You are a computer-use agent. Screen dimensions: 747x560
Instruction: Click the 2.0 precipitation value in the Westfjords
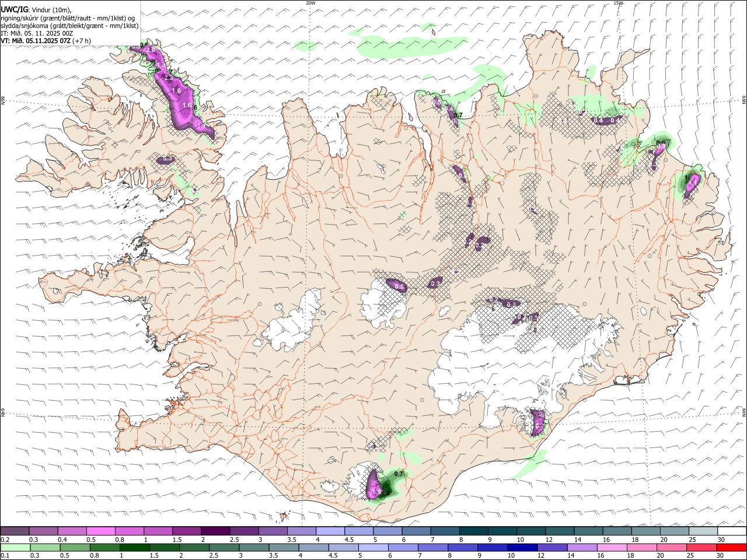click(x=151, y=50)
